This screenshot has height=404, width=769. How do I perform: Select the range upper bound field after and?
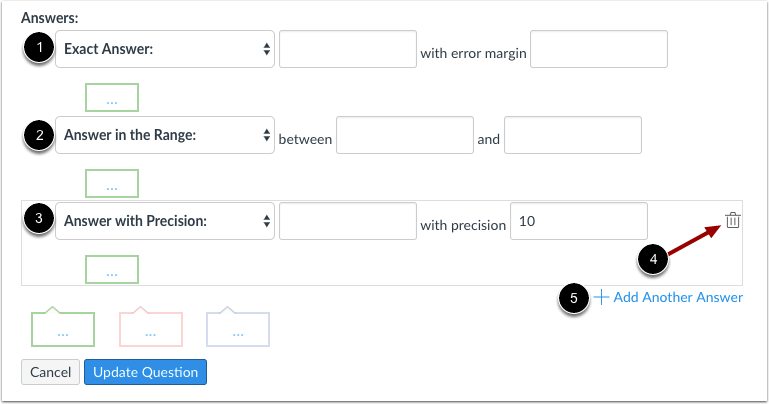[572, 135]
